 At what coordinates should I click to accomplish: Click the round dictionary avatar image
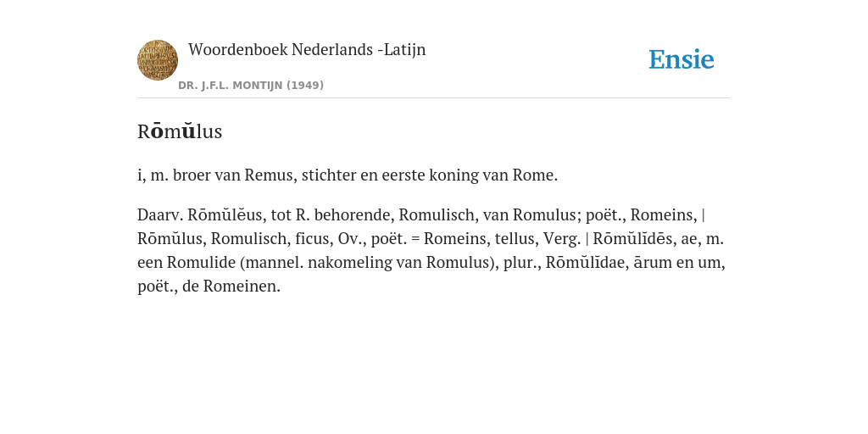tap(158, 60)
